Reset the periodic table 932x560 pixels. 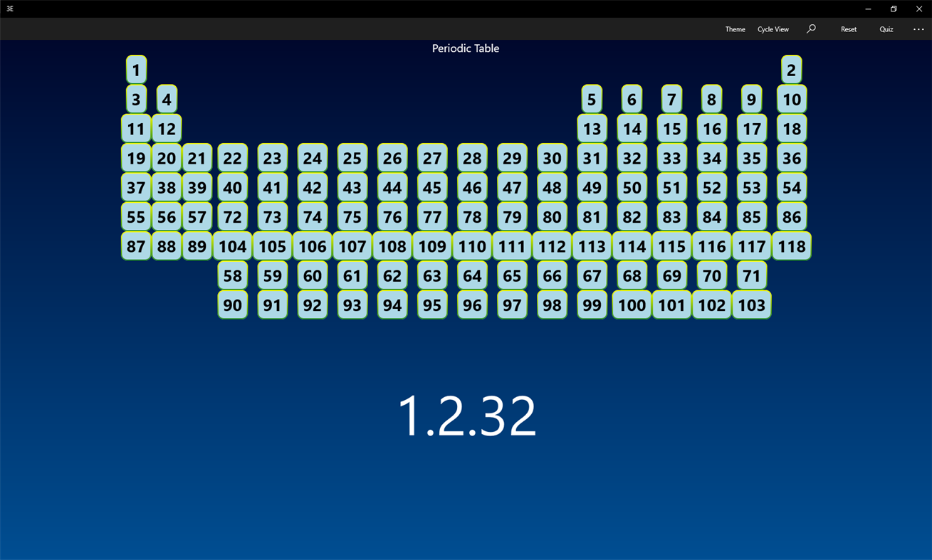[848, 28]
